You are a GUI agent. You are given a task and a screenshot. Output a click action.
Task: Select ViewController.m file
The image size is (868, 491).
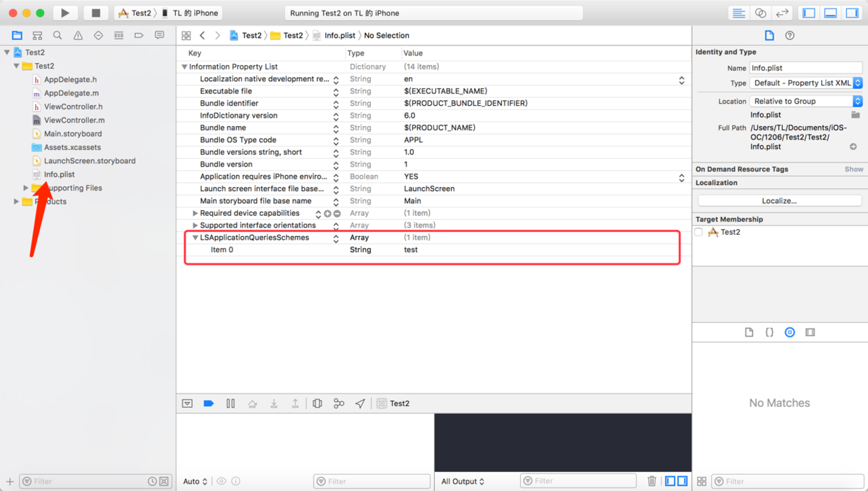74,120
